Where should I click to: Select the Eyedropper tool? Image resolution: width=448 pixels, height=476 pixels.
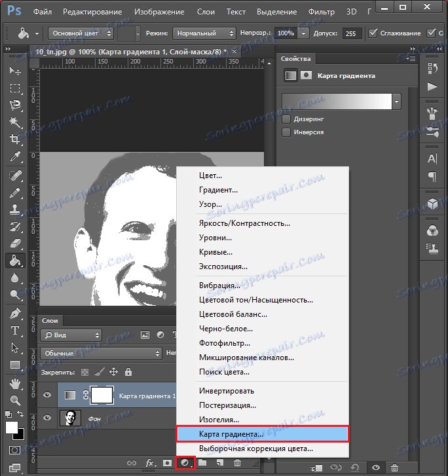click(x=14, y=156)
